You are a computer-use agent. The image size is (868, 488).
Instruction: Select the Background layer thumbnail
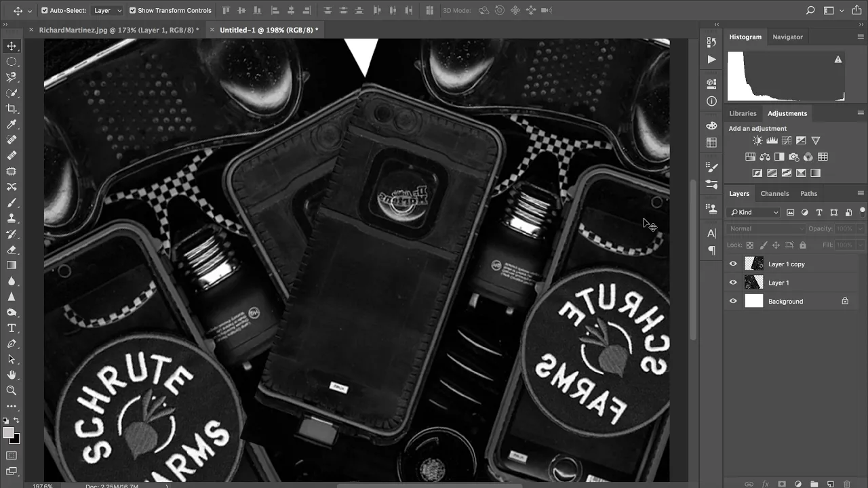[x=754, y=302]
